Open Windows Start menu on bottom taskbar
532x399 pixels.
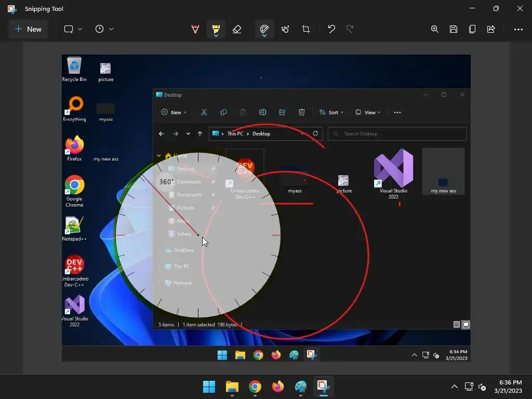pyautogui.click(x=209, y=387)
